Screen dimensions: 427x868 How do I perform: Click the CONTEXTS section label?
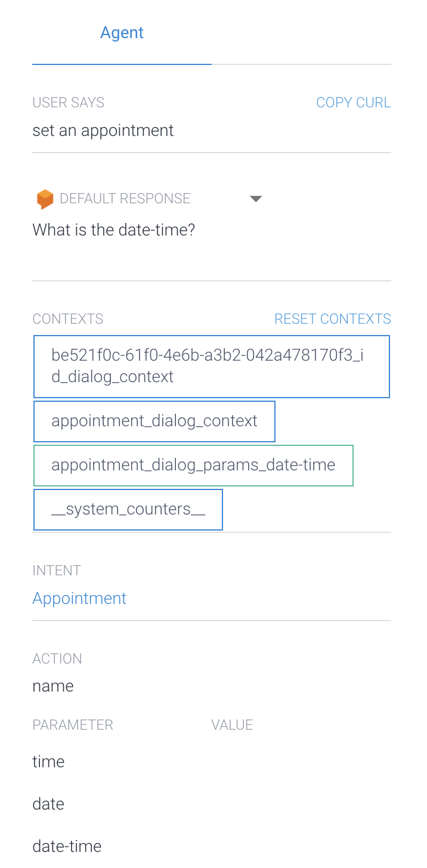click(67, 318)
